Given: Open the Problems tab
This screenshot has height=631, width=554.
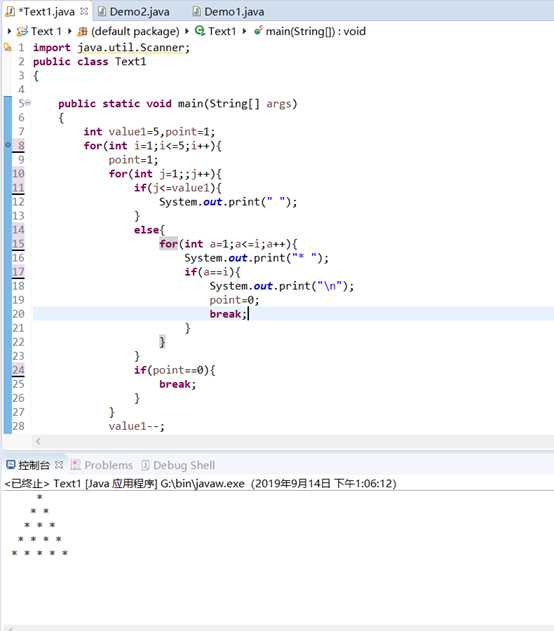Looking at the screenshot, I should (x=109, y=465).
